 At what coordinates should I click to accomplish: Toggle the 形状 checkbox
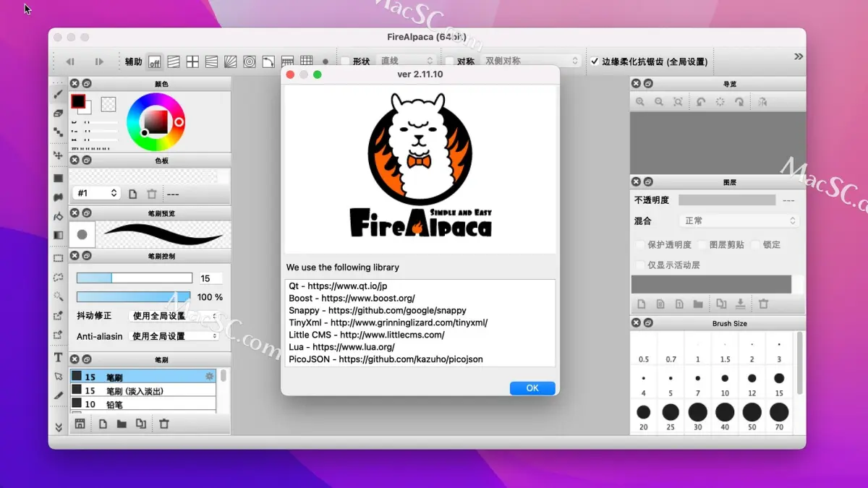pos(346,61)
